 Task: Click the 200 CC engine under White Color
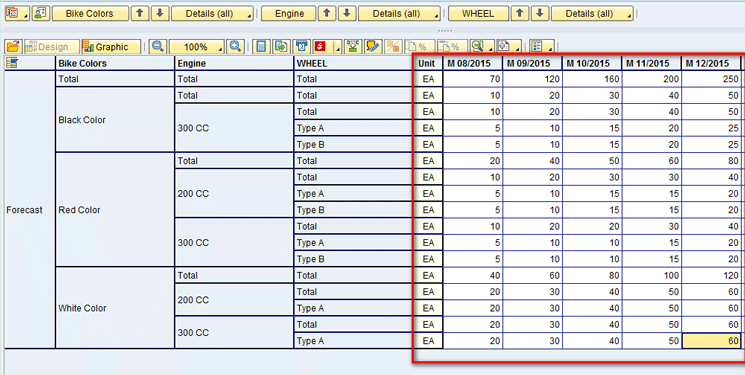tap(234, 300)
